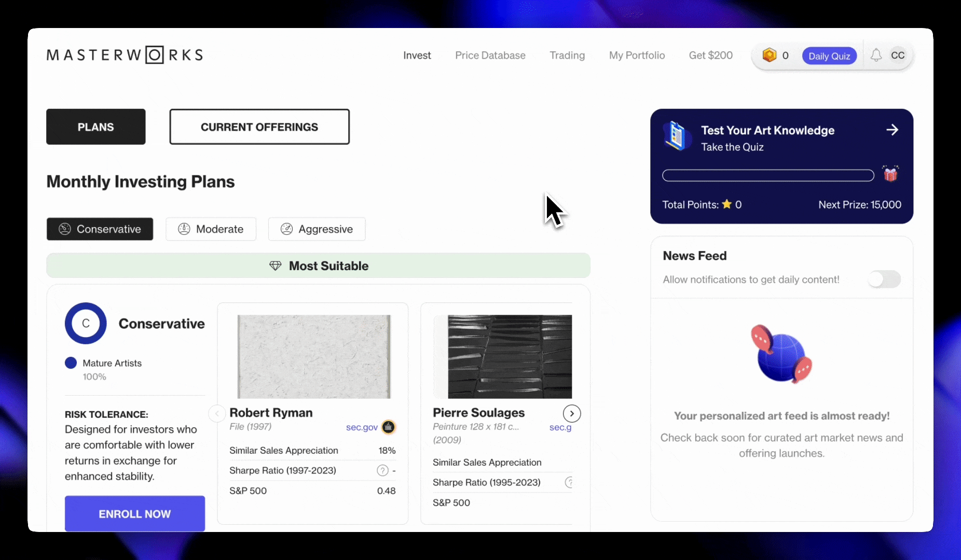Viewport: 961px width, 560px height.
Task: Open the Price Database page
Action: [490, 55]
